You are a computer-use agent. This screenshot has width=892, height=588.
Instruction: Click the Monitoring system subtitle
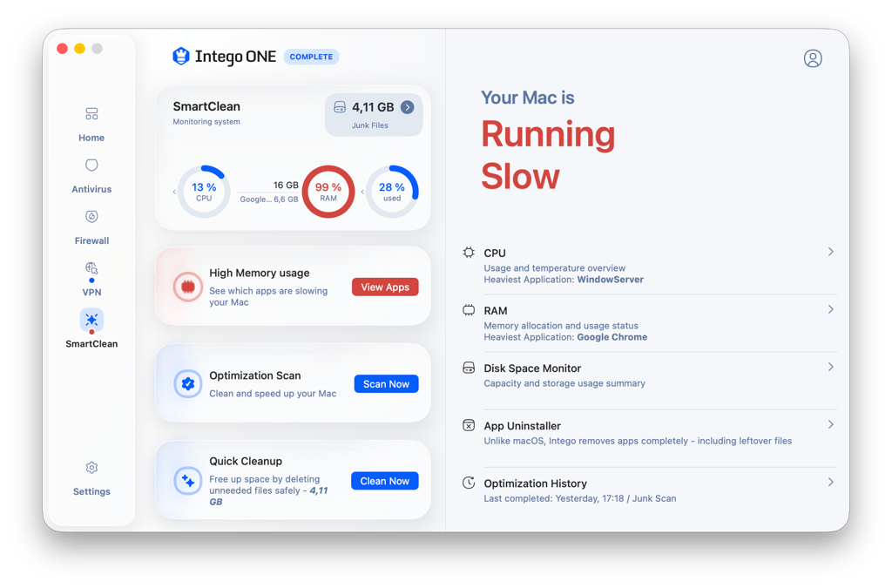tap(206, 122)
